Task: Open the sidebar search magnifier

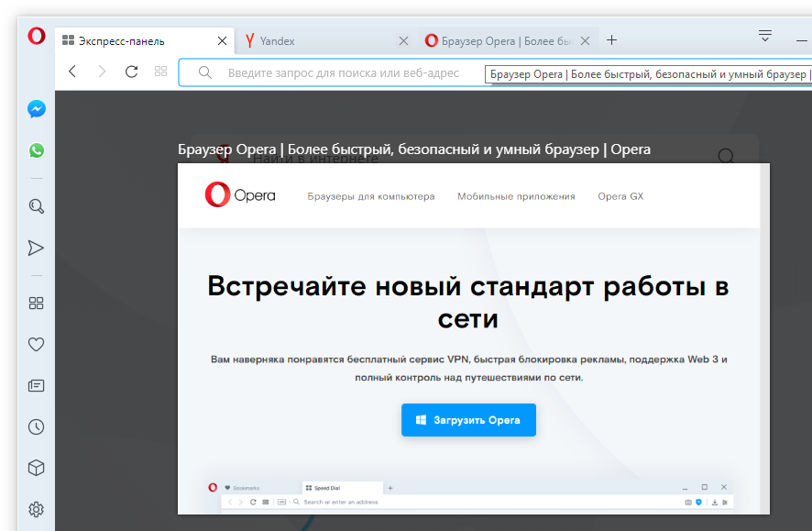Action: click(x=37, y=206)
